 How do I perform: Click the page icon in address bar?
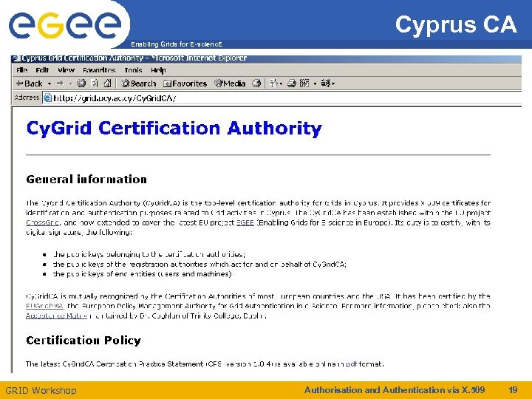tap(48, 98)
